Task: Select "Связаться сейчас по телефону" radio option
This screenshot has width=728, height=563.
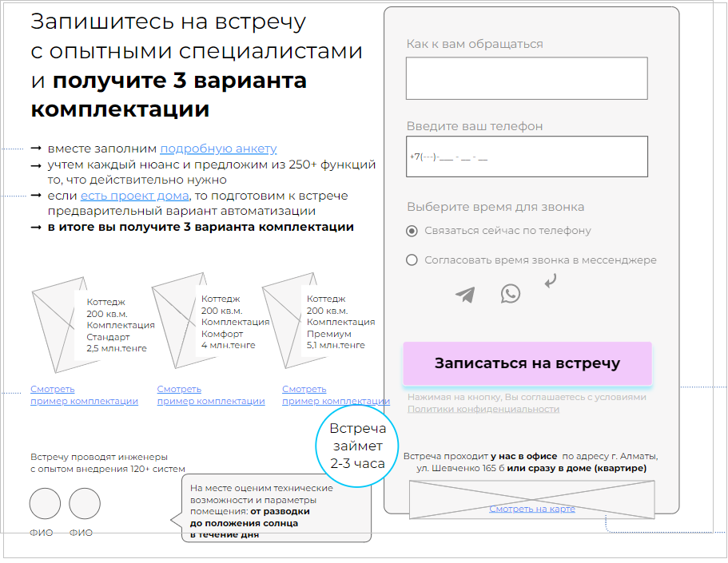Action: point(412,231)
